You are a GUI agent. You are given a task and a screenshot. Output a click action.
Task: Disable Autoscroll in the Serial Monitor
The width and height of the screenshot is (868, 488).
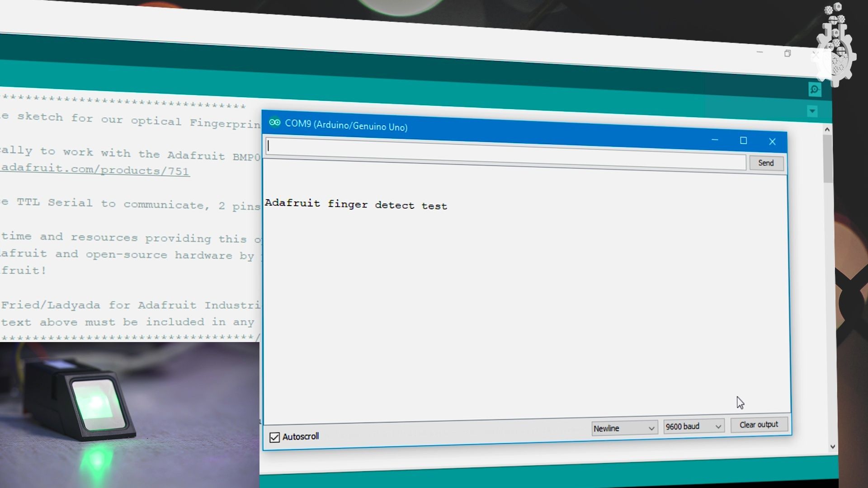point(274,436)
